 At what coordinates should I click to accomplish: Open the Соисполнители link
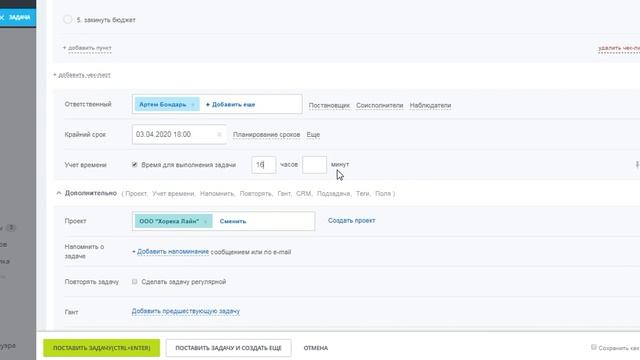tap(379, 105)
